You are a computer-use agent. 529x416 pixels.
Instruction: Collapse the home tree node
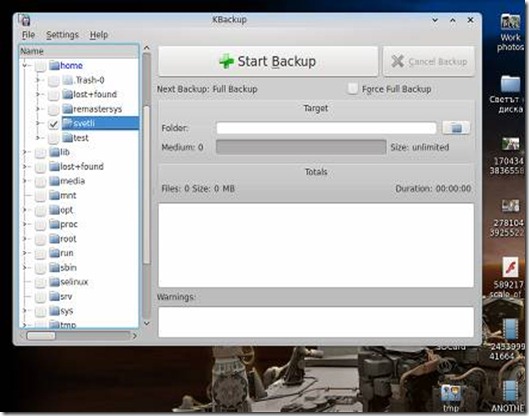click(25, 65)
